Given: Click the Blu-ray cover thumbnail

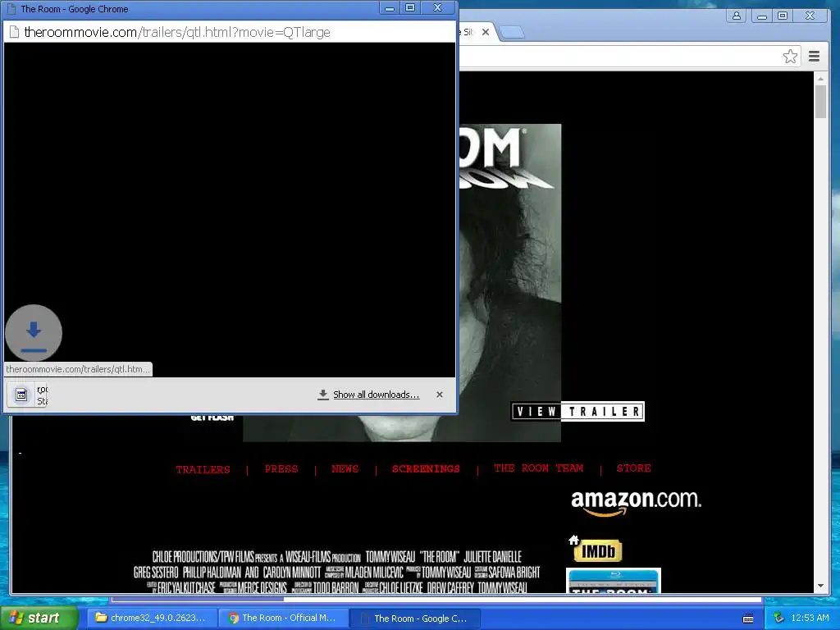Looking at the screenshot, I should click(614, 581).
